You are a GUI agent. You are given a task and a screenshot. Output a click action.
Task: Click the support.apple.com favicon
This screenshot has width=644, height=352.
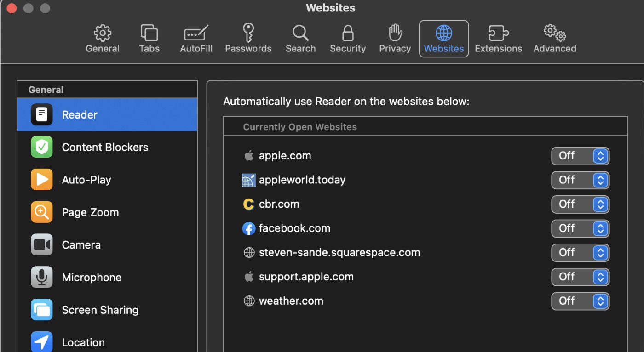click(249, 277)
